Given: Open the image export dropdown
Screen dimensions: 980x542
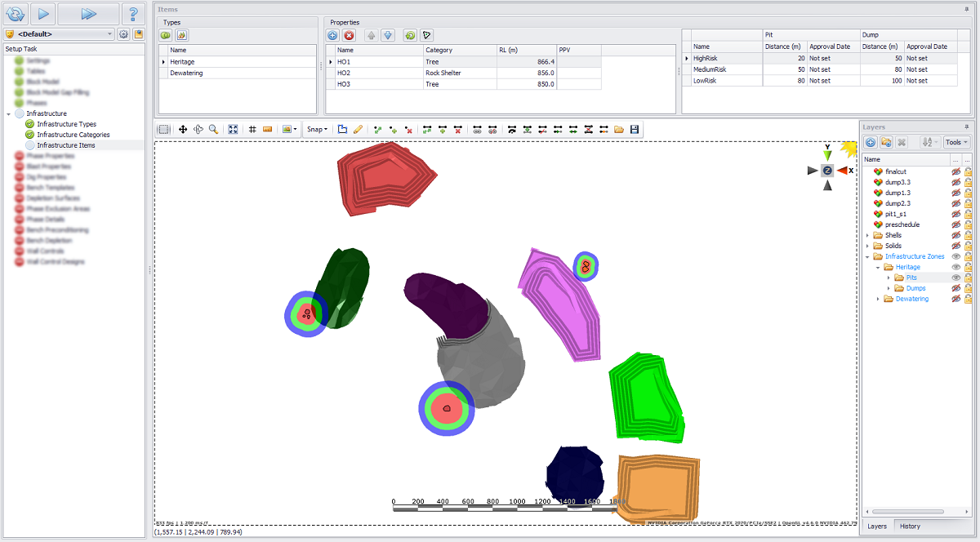Looking at the screenshot, I should 288,129.
